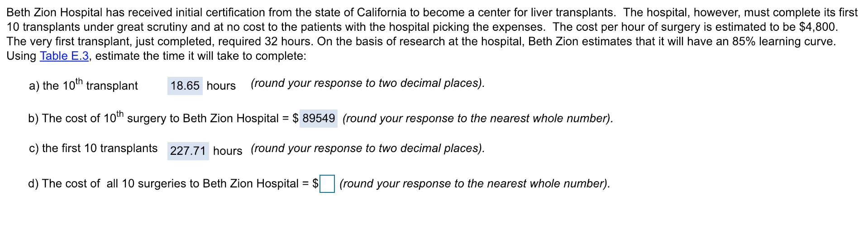Select the 18.65 answer field
The image size is (868, 249).
coord(185,86)
